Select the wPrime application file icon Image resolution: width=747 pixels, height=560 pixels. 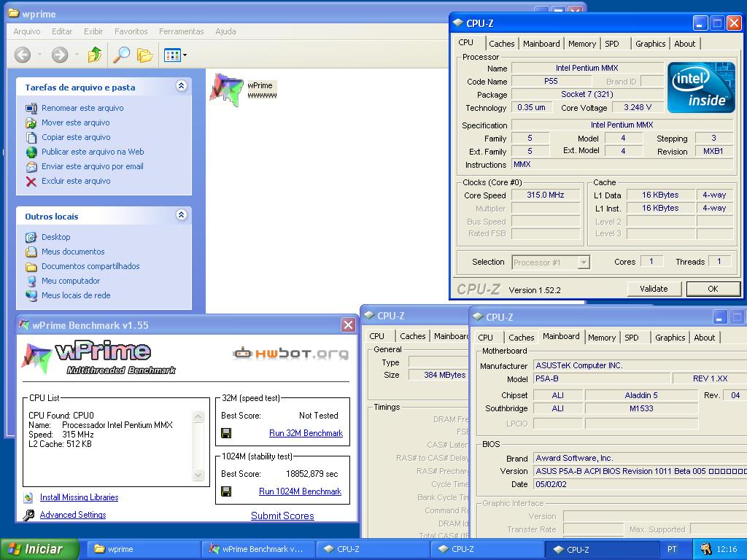point(226,90)
